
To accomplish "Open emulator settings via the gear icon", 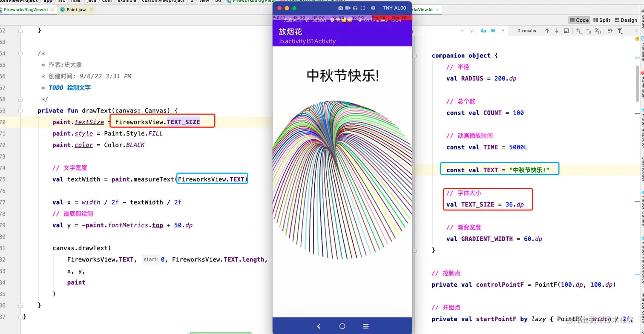I will 373,8.
